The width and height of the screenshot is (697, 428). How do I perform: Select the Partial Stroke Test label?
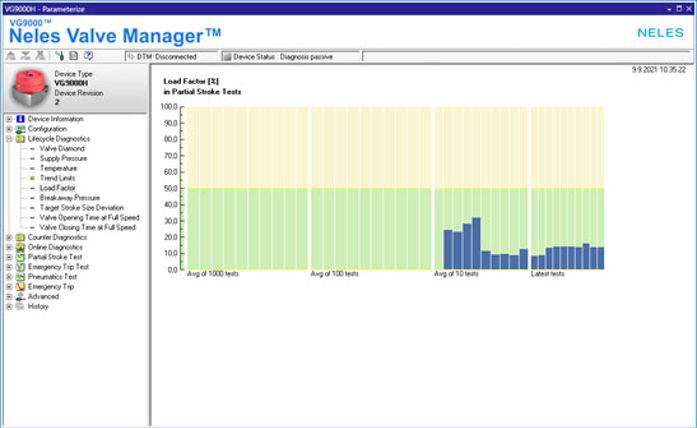55,257
